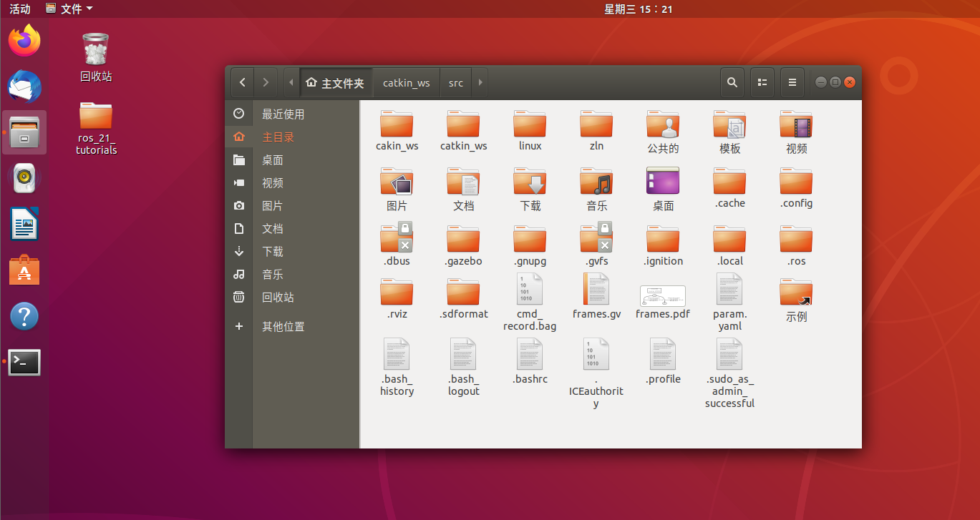Open 其他位置 in sidebar
Image resolution: width=980 pixels, height=520 pixels.
pyautogui.click(x=292, y=326)
